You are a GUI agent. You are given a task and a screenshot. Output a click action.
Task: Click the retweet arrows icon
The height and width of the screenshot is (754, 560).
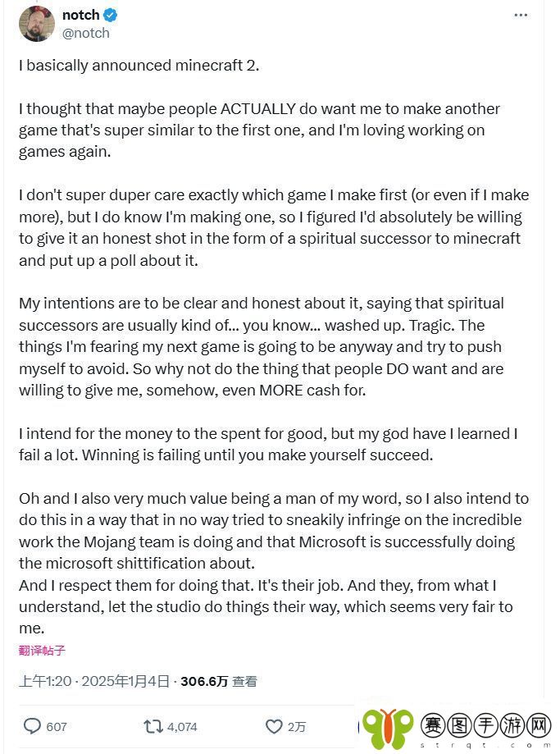153,726
